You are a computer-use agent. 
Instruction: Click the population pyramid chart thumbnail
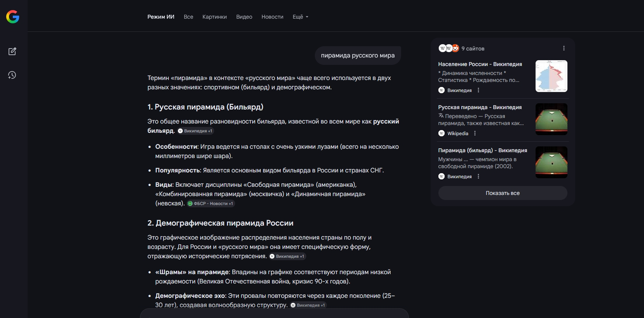[x=551, y=76]
